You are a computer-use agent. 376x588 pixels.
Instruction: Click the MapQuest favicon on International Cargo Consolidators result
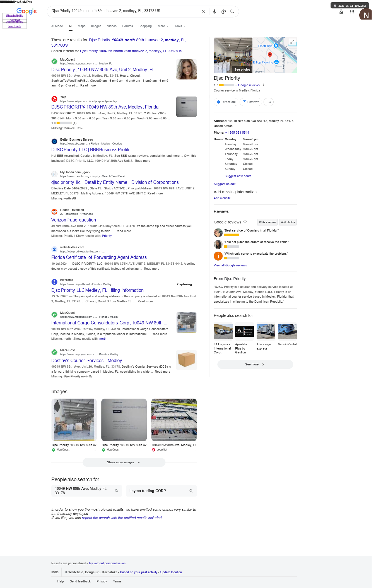coord(54,315)
